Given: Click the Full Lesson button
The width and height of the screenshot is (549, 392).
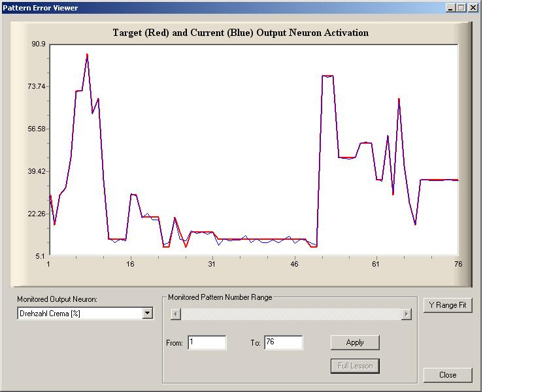Looking at the screenshot, I should pos(355,366).
